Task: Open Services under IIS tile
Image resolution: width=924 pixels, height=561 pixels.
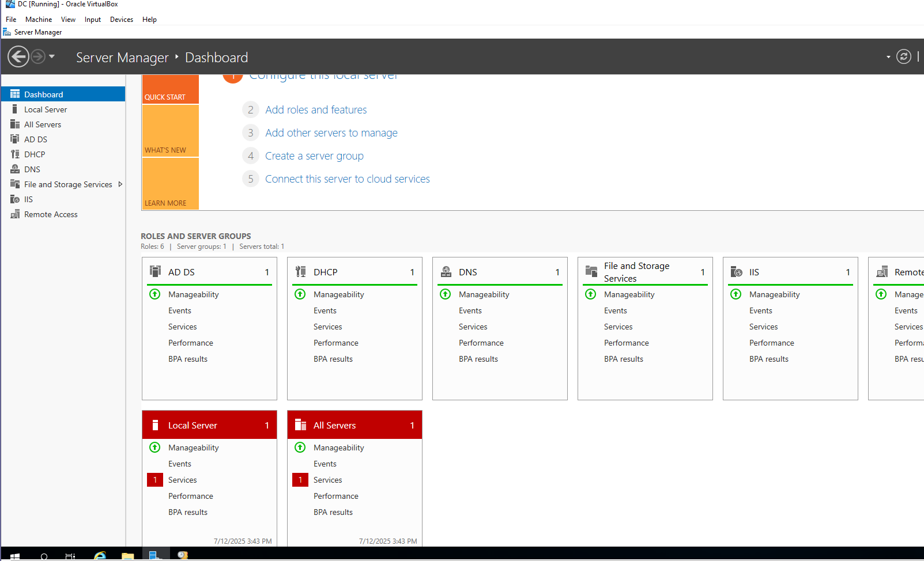Action: (x=764, y=327)
